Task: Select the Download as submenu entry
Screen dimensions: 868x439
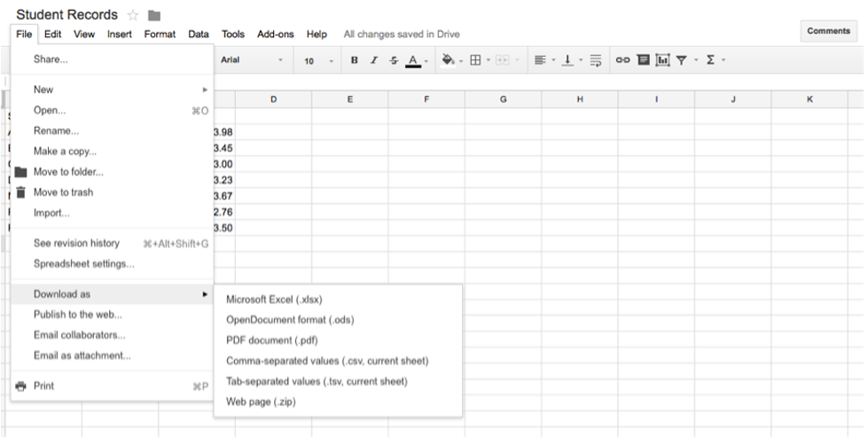Action: coord(113,294)
